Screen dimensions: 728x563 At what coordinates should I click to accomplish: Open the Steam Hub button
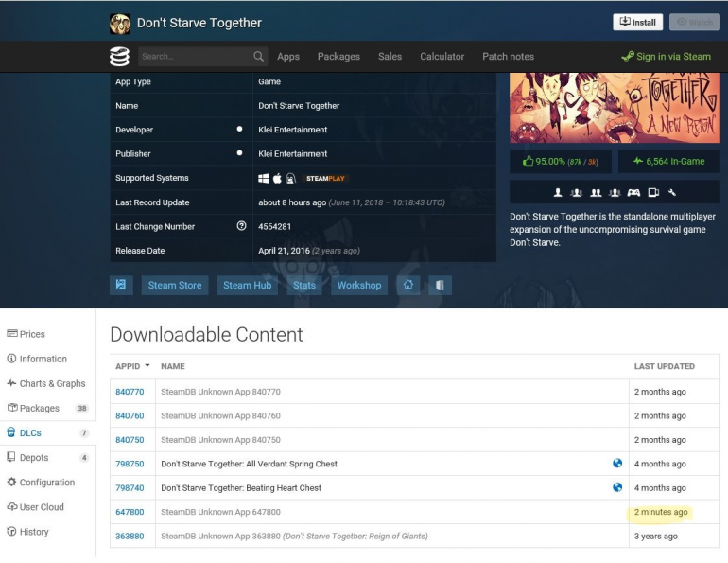(x=248, y=285)
